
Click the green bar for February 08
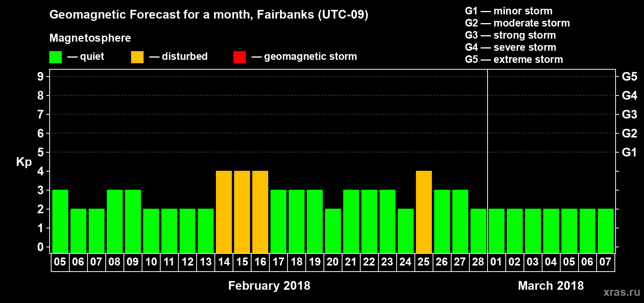point(115,221)
